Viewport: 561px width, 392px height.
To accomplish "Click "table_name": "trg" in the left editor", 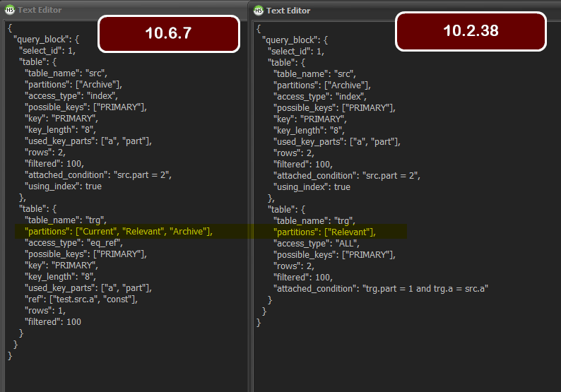I will tap(65, 220).
